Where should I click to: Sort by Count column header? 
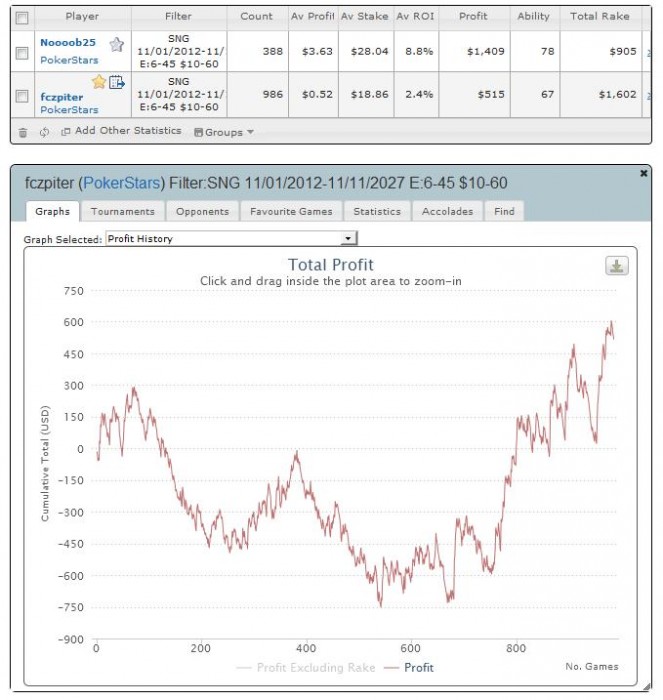click(257, 17)
